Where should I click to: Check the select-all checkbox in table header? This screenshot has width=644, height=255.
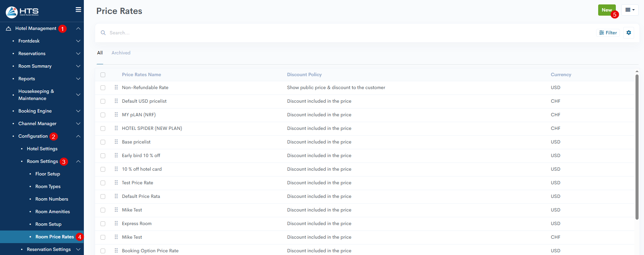[103, 75]
